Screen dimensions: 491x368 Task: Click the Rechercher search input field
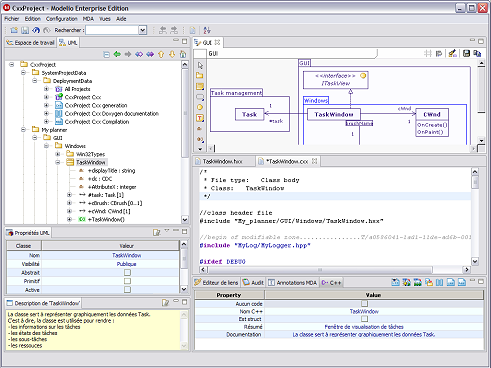(x=112, y=30)
